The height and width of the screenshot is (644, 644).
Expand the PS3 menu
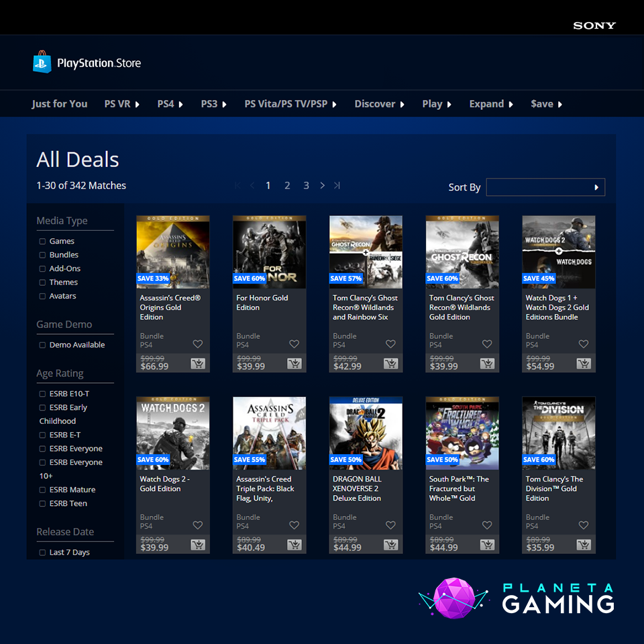pos(213,104)
